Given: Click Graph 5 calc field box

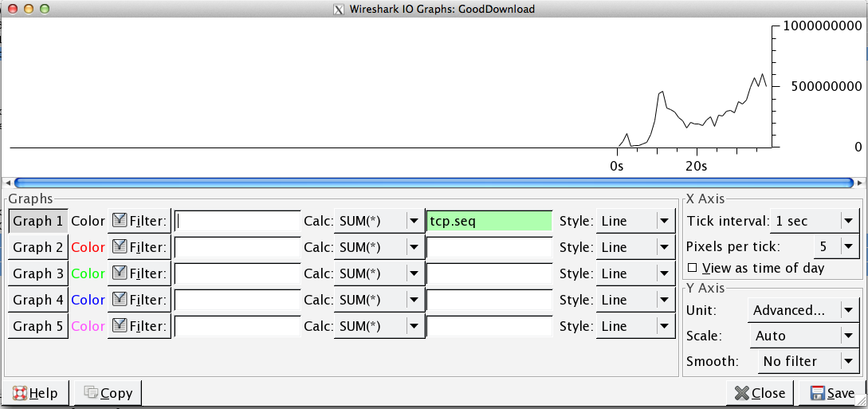Looking at the screenshot, I should click(489, 327).
